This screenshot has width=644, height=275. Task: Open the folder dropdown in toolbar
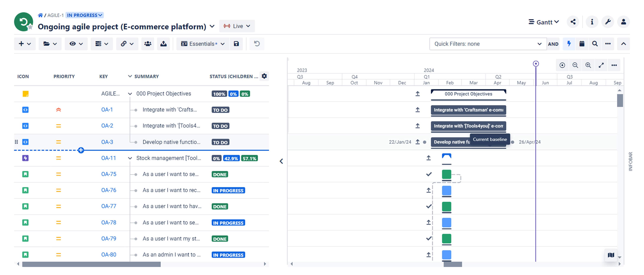coord(50,44)
